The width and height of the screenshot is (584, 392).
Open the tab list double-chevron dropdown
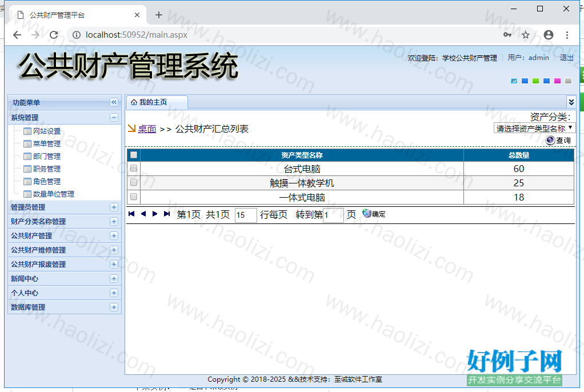click(571, 102)
